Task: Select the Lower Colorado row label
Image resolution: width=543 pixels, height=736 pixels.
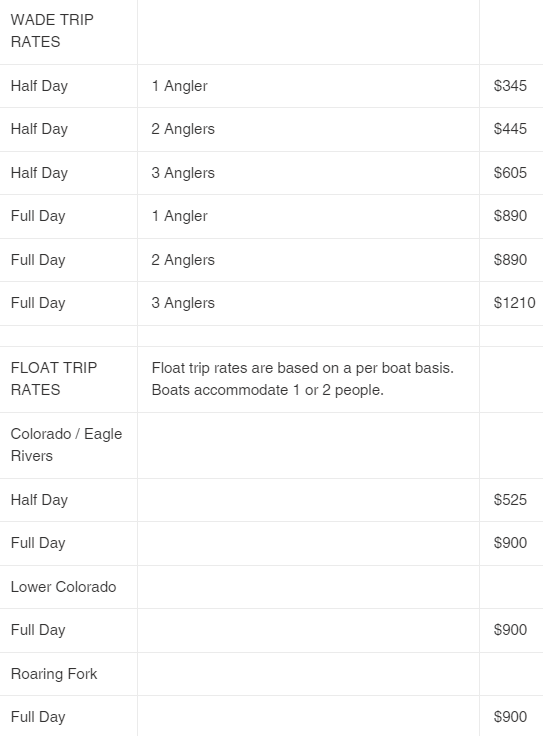Action: pyautogui.click(x=63, y=587)
